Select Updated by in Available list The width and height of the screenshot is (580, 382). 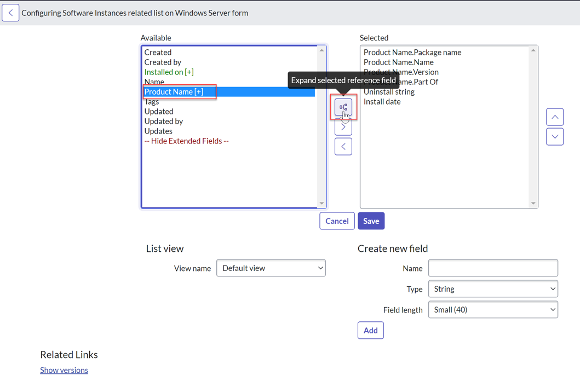pos(229,121)
